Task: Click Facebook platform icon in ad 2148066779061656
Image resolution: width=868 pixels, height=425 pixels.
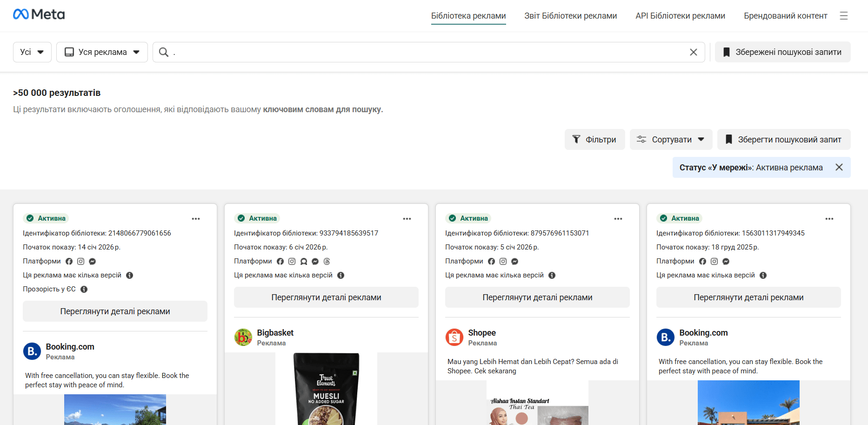Action: click(x=69, y=262)
